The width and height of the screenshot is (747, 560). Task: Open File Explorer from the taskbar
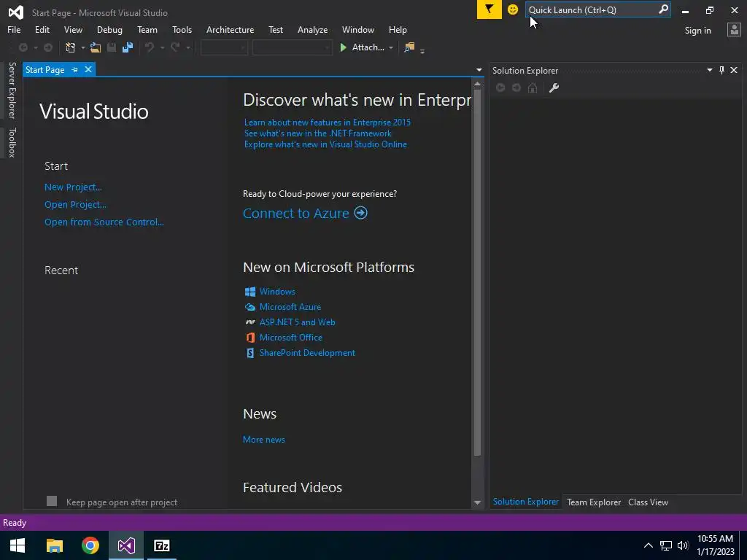(x=54, y=545)
